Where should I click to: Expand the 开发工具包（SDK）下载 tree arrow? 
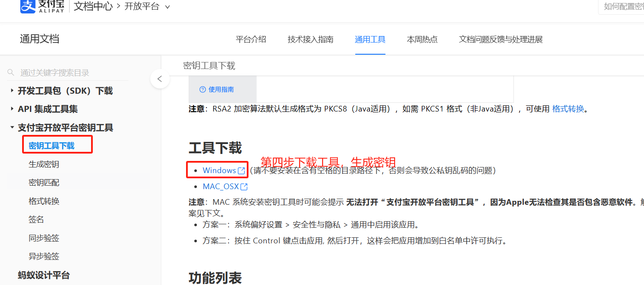click(x=12, y=90)
